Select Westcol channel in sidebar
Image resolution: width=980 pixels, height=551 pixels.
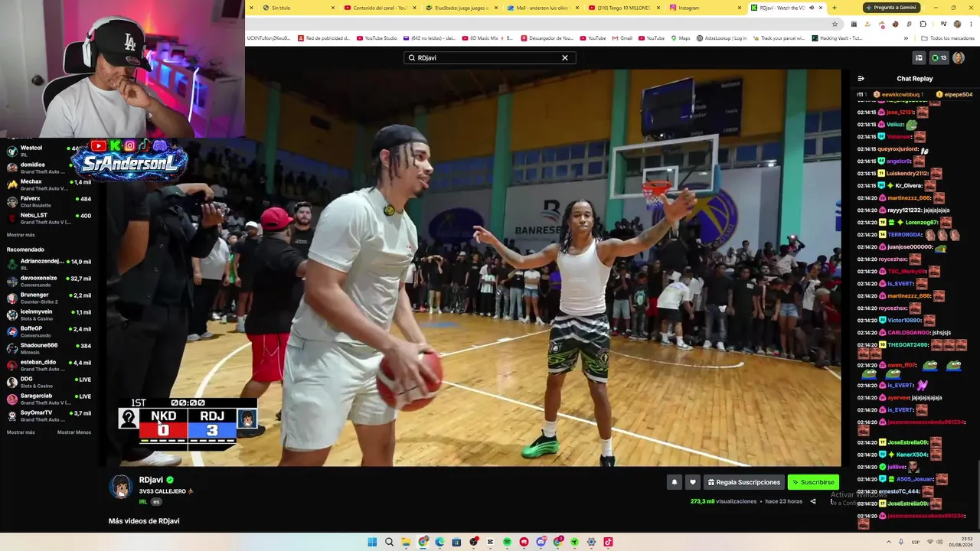point(49,151)
